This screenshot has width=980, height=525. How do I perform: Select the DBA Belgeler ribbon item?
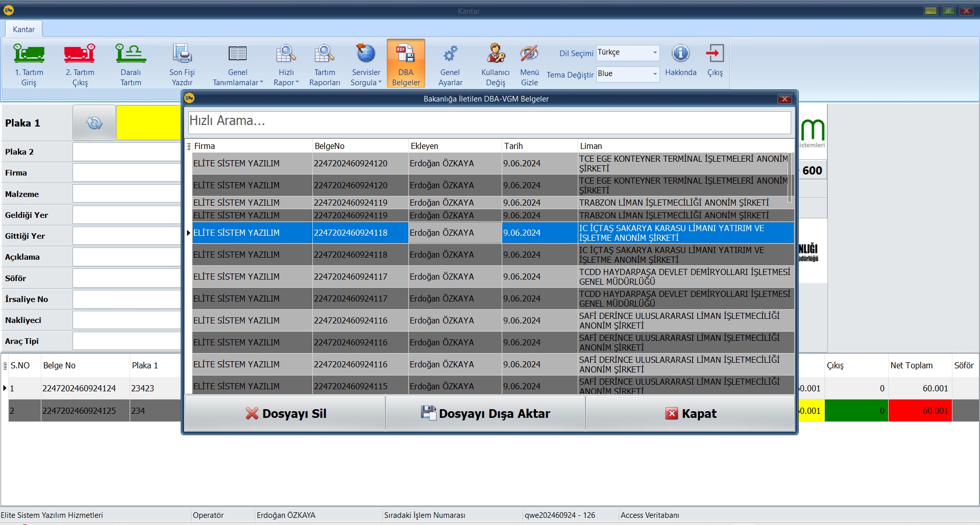coord(406,64)
